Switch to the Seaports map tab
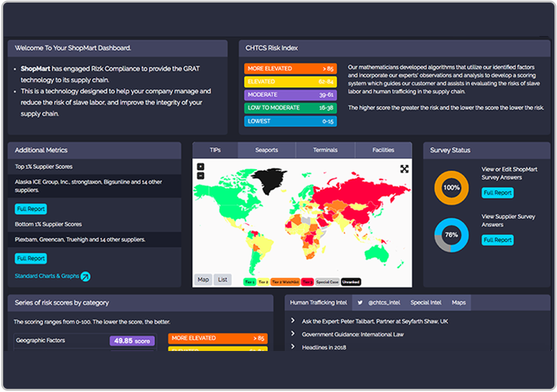Screen dimensions: 557x392 point(267,150)
